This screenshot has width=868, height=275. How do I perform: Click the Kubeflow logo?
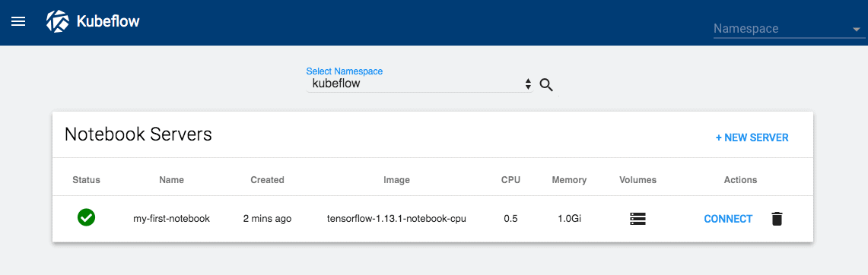58,21
